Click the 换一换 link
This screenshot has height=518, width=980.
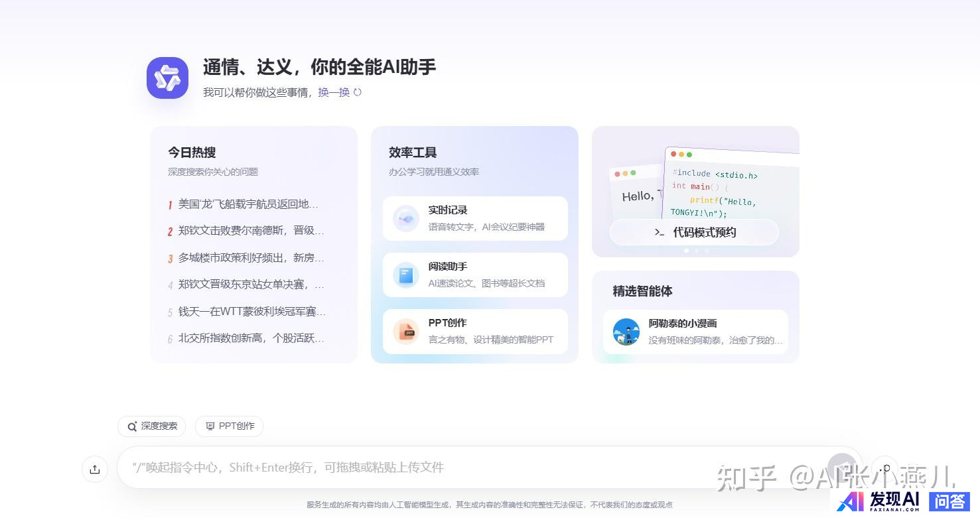334,92
